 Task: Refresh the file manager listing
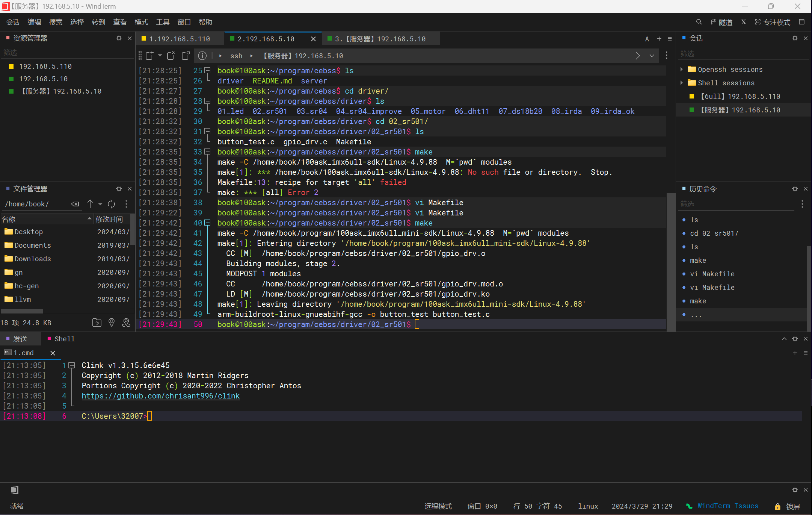(x=112, y=204)
